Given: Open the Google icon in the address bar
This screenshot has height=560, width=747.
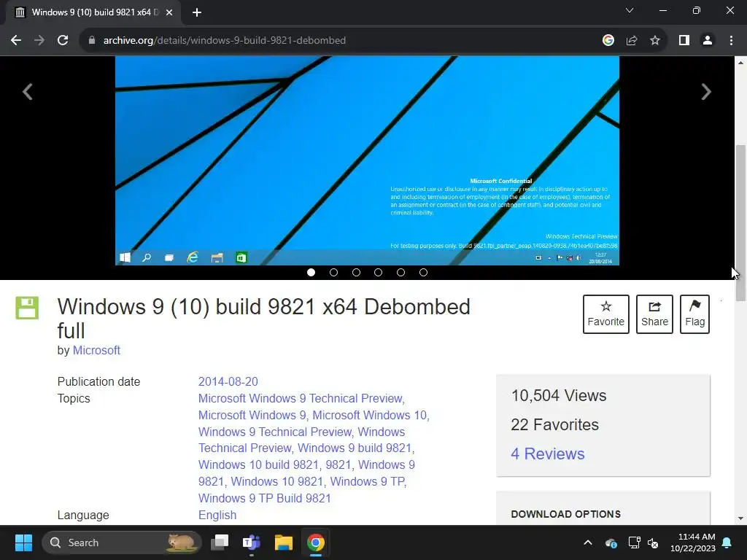Looking at the screenshot, I should [608, 41].
